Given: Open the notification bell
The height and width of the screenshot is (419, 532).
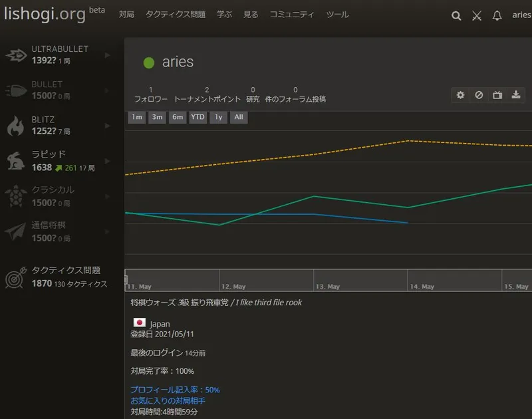Looking at the screenshot, I should (497, 15).
